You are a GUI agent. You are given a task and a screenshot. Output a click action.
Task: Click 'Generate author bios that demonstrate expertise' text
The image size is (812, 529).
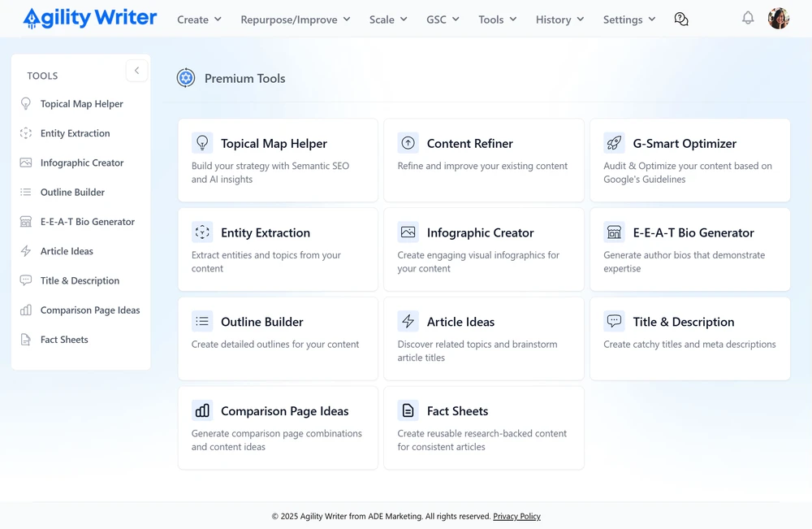click(x=684, y=262)
